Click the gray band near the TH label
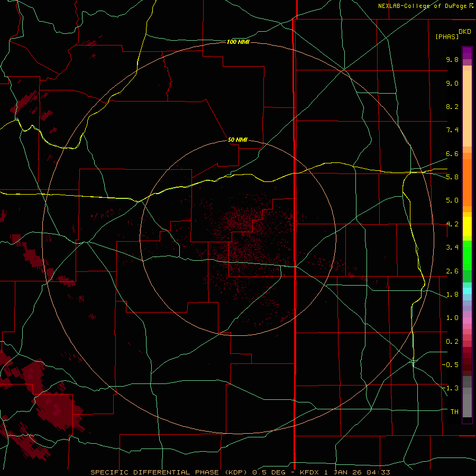The image size is (476, 476). [x=467, y=406]
